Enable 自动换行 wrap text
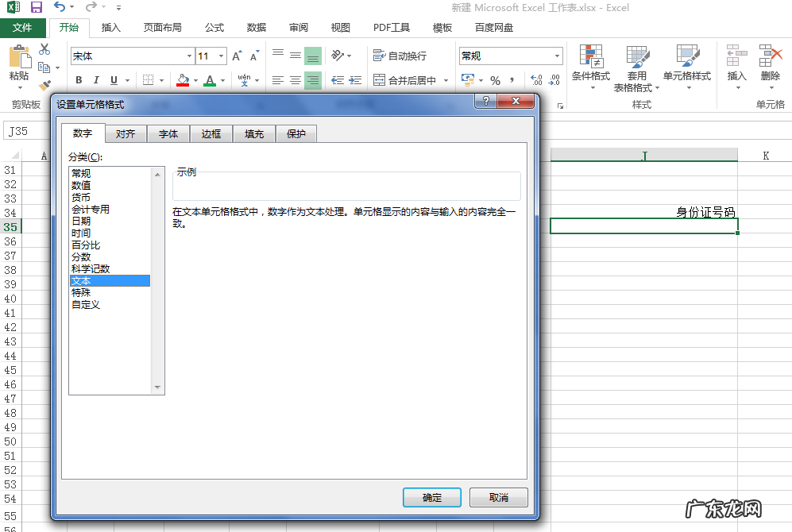The image size is (792, 532). [400, 56]
